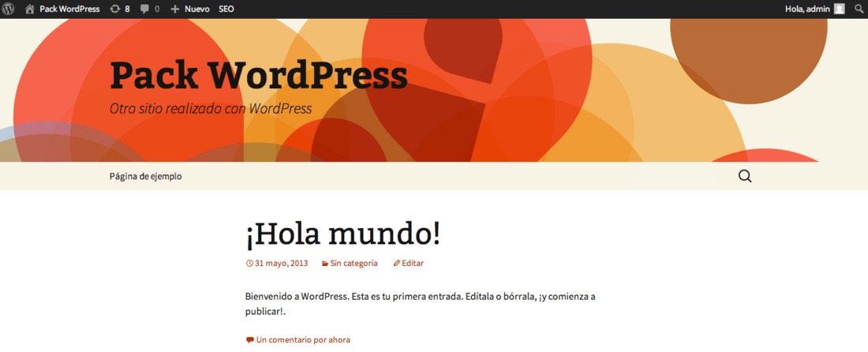Viewport: 868px width, 352px height.
Task: Click the comment bubble icon below post
Action: pyautogui.click(x=249, y=340)
